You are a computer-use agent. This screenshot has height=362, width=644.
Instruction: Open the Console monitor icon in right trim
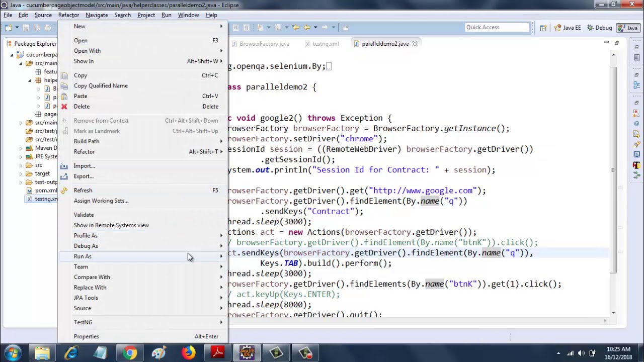636,155
